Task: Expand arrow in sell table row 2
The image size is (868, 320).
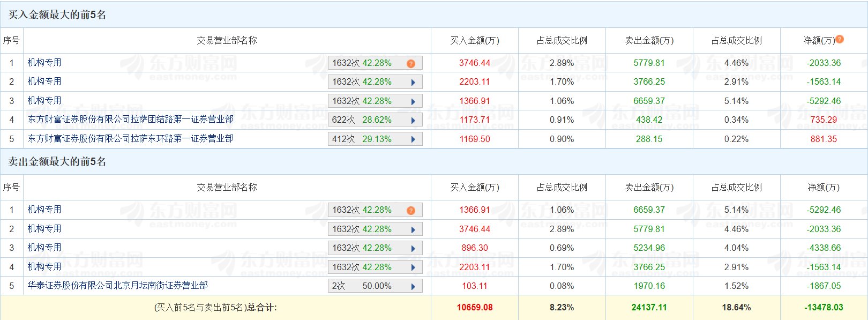Action: pos(413,229)
